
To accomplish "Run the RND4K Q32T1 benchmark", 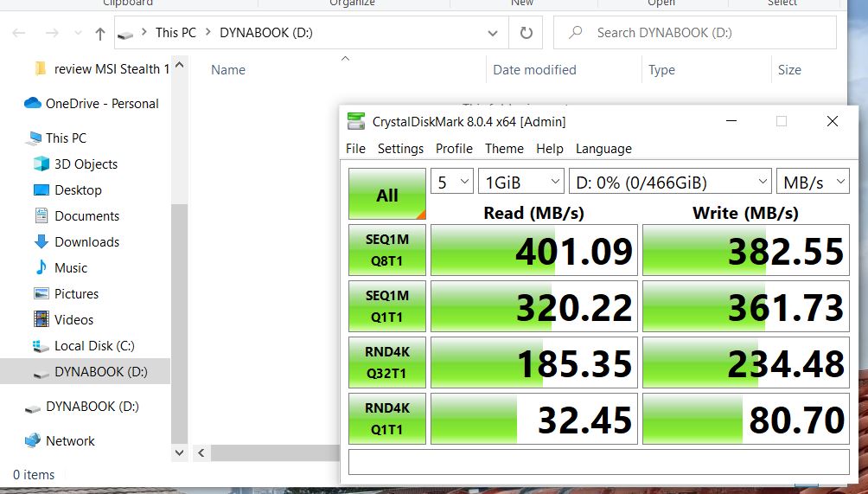I will coord(386,362).
